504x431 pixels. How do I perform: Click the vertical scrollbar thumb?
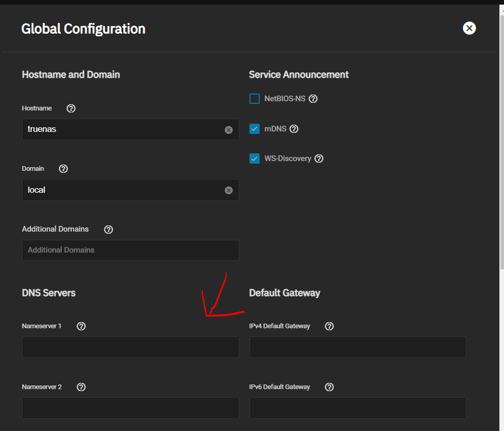(502, 142)
